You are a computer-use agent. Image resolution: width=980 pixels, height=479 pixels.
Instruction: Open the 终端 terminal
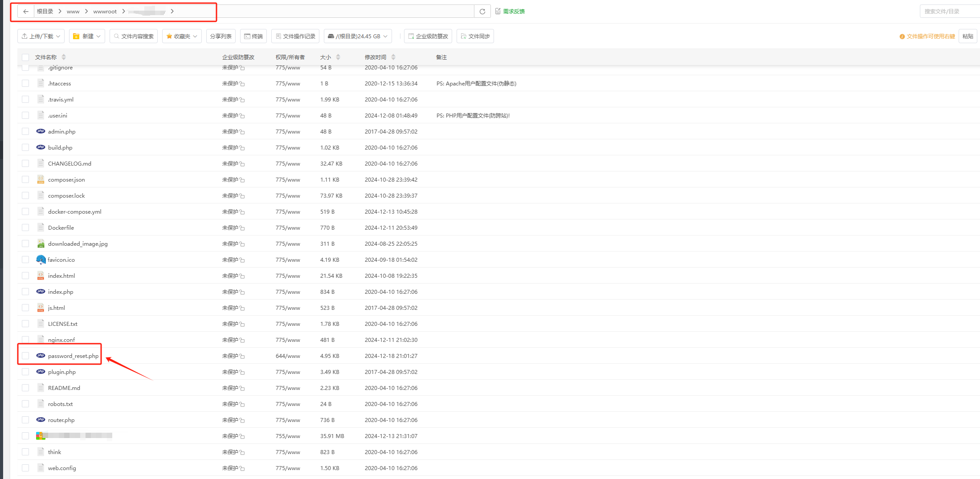pyautogui.click(x=253, y=37)
